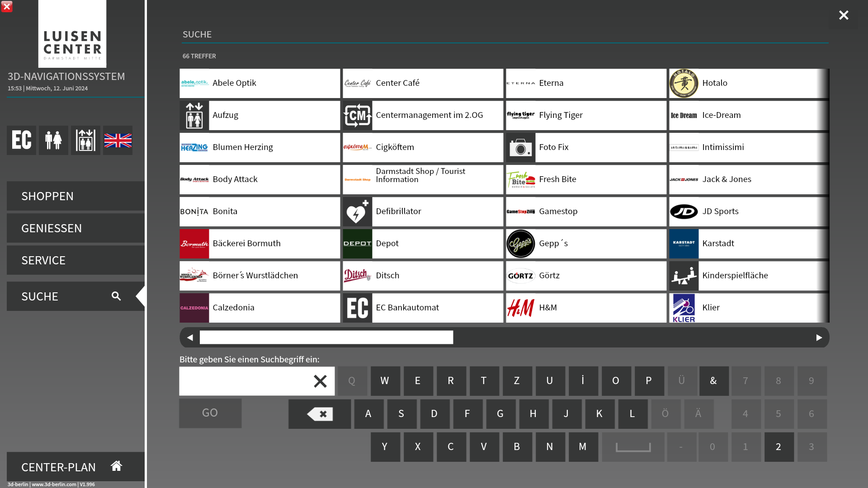Switch language with the UK flag icon
Image resolution: width=868 pixels, height=488 pixels.
tap(118, 140)
